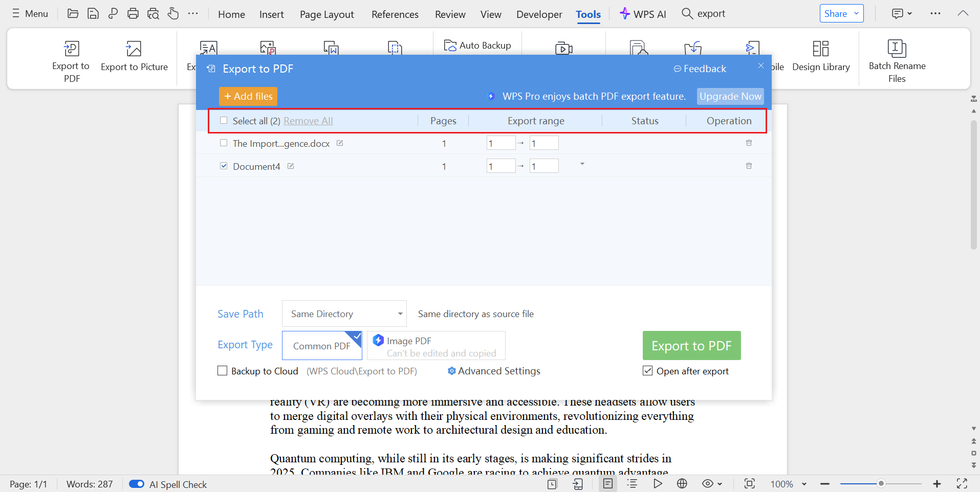Select the Image PDF export type
The height and width of the screenshot is (492, 980).
point(436,346)
